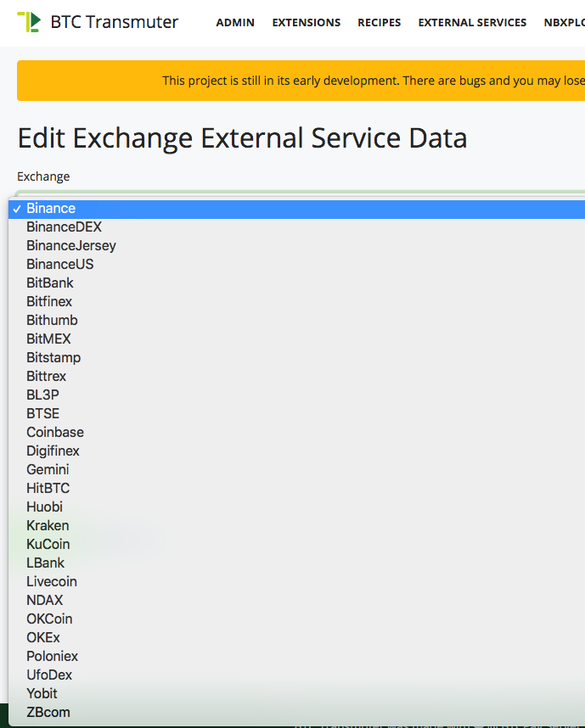Choose the Yobit option
The width and height of the screenshot is (585, 728).
tap(296, 694)
